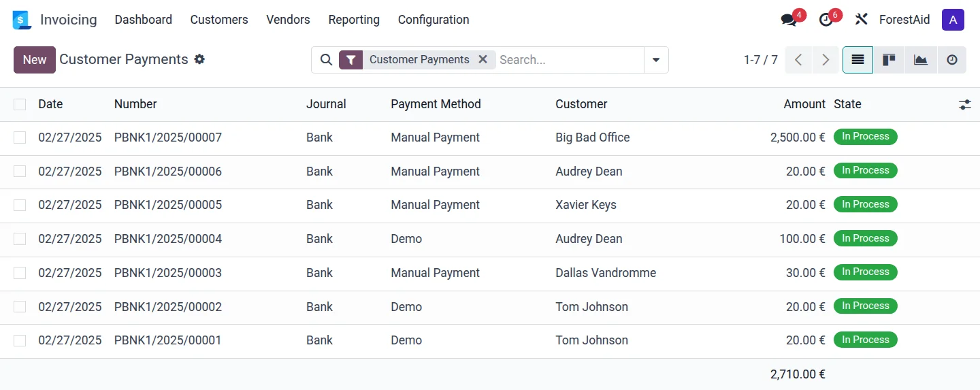Image resolution: width=980 pixels, height=390 pixels.
Task: Click the Invoicing app logo
Action: coord(22,20)
